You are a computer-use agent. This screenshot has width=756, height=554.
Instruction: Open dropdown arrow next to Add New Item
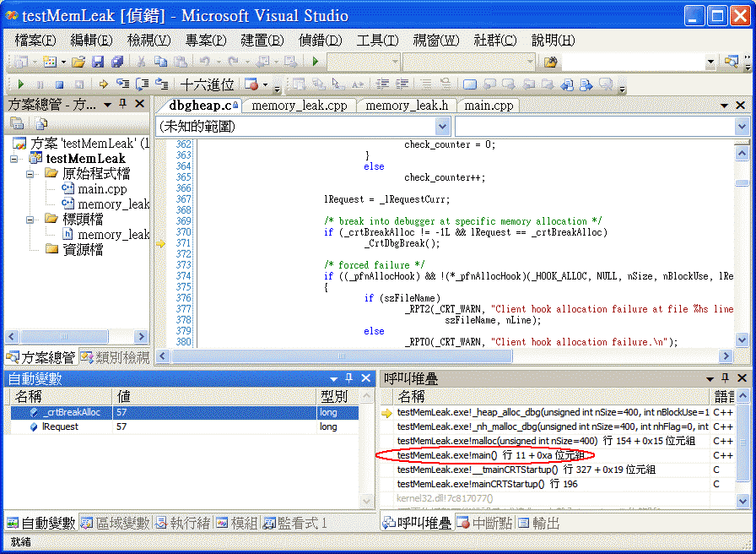pyautogui.click(x=63, y=62)
